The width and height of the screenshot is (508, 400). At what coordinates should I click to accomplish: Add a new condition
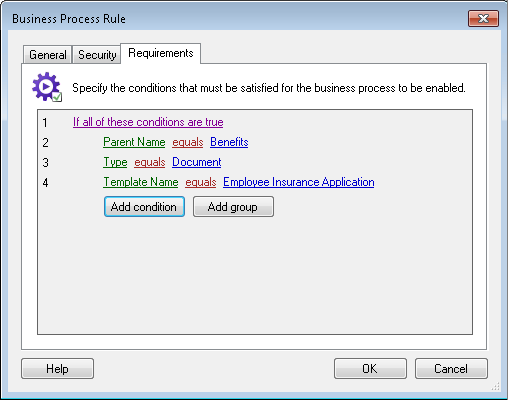pyautogui.click(x=144, y=207)
